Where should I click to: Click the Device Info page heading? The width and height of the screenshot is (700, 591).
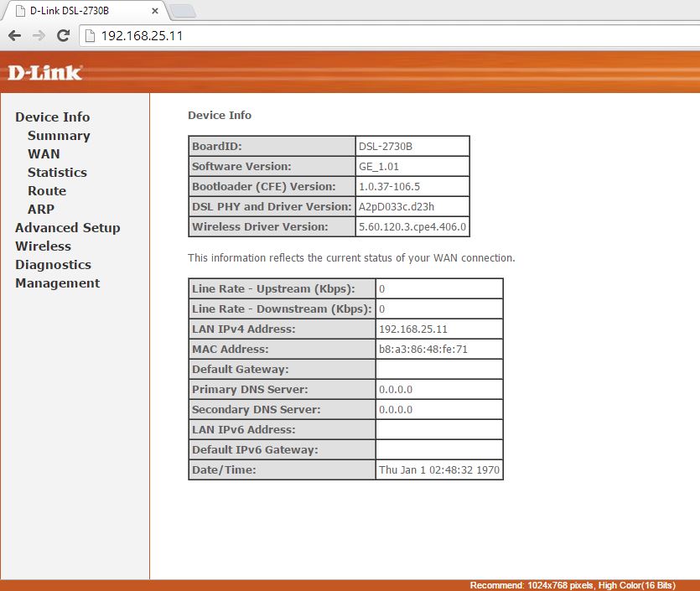tap(220, 115)
